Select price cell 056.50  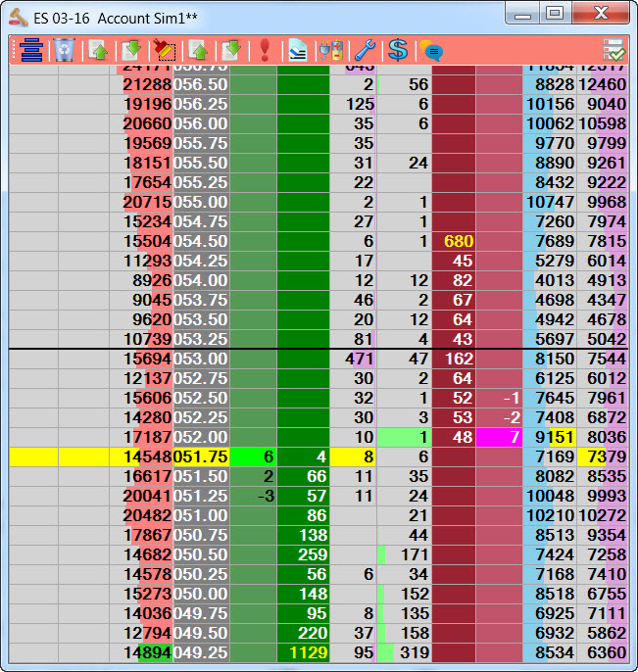[x=201, y=84]
